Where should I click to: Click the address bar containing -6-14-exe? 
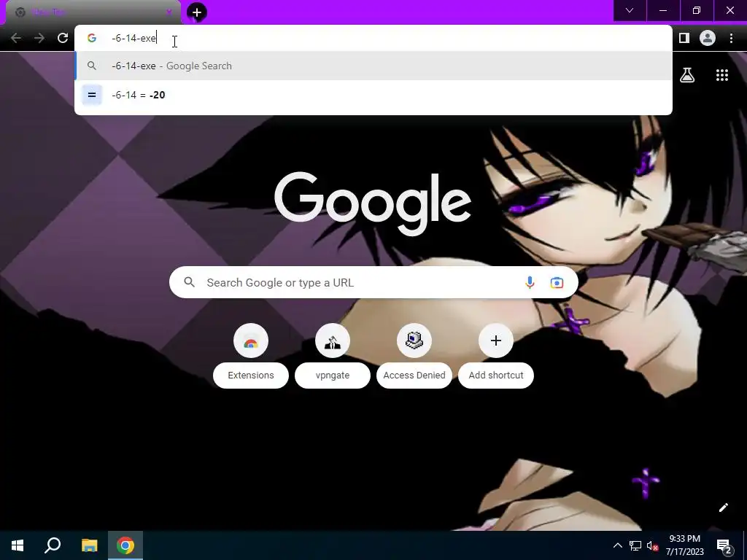coord(373,38)
